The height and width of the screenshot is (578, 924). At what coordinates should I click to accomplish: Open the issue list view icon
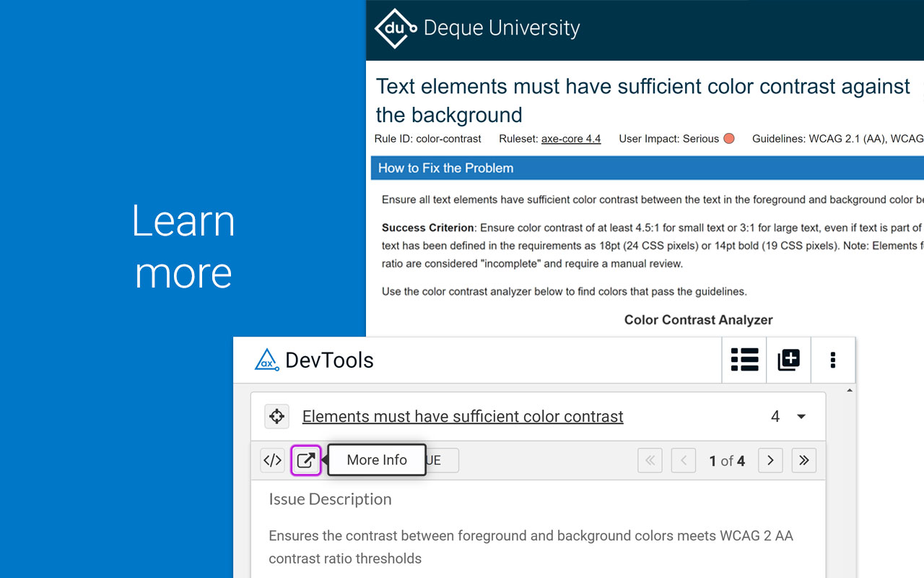click(x=744, y=360)
